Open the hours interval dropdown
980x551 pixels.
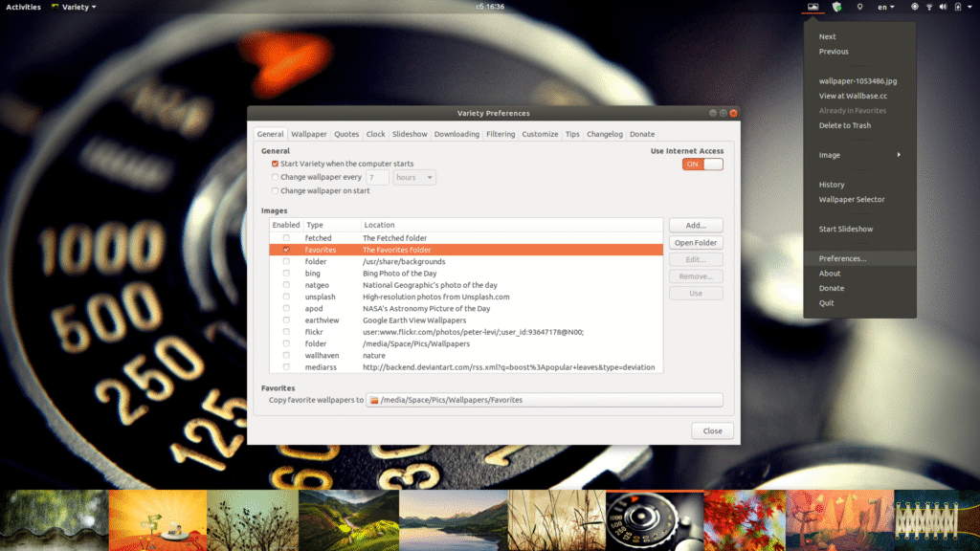point(414,178)
